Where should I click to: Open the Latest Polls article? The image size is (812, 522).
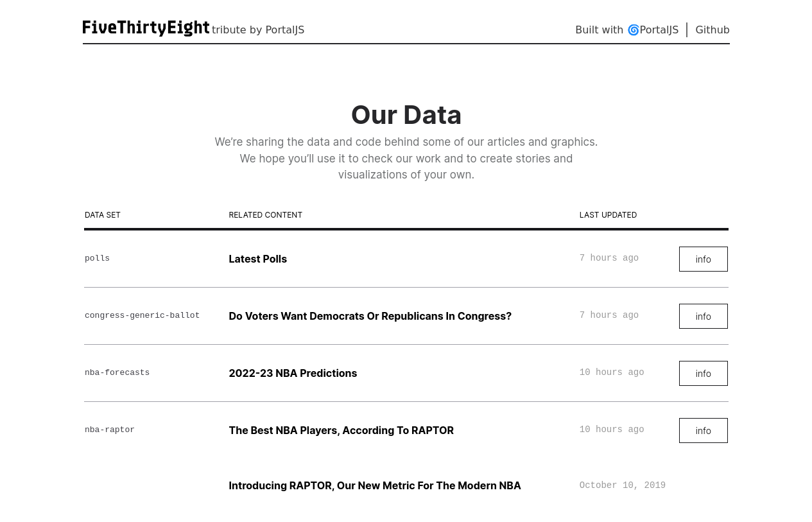(257, 259)
